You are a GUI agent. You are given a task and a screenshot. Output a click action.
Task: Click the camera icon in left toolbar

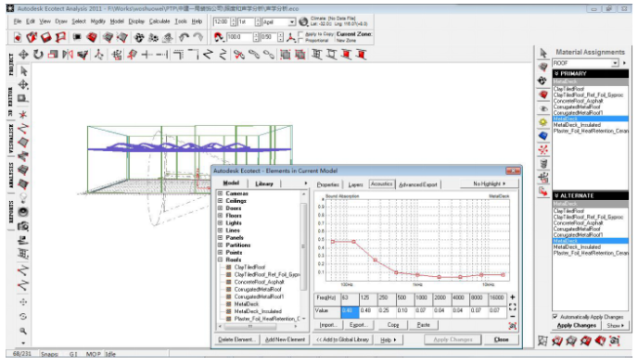[23, 226]
